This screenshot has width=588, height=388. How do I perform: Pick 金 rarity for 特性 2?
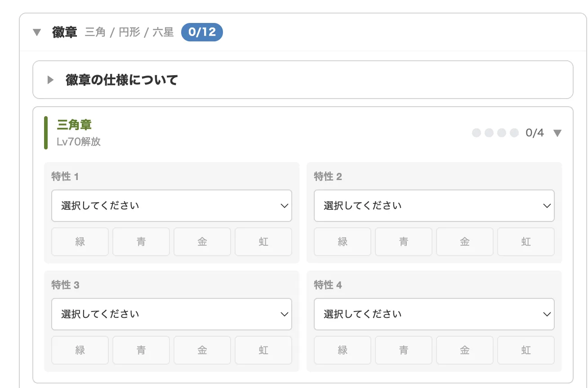465,242
